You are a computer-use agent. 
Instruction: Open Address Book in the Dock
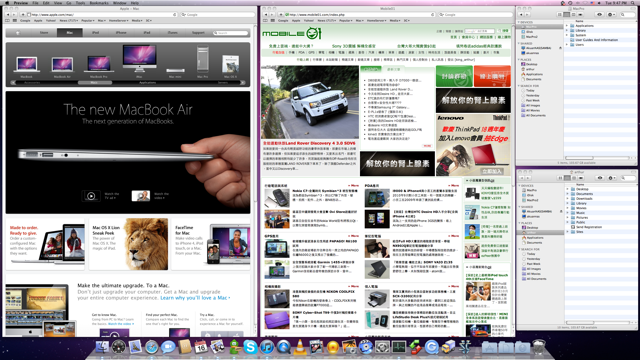click(x=184, y=347)
